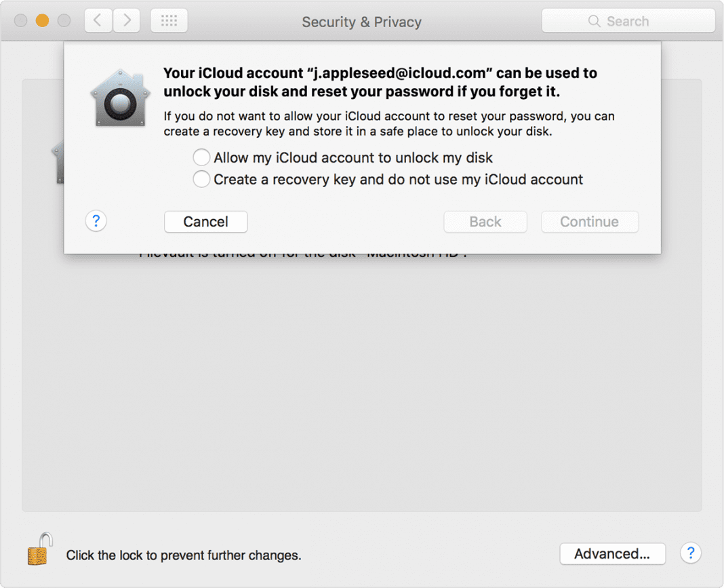Choose 'Create a recovery key' option

[x=201, y=179]
